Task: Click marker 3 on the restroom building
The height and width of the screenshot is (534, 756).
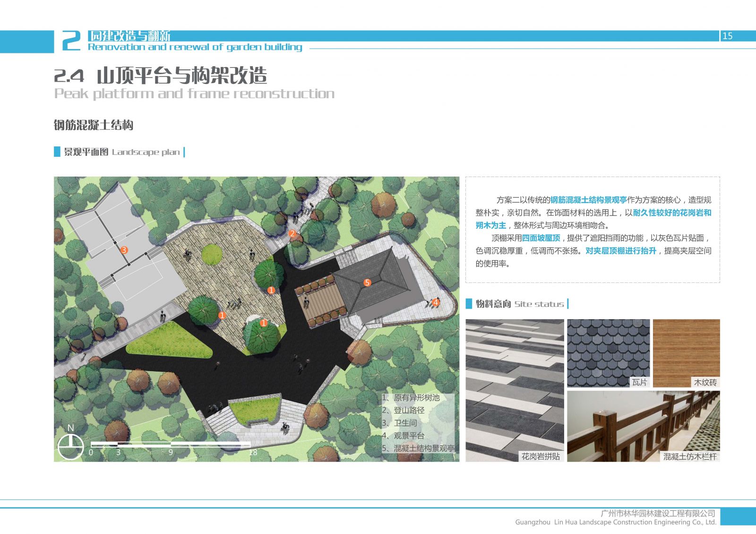Action: tap(124, 250)
